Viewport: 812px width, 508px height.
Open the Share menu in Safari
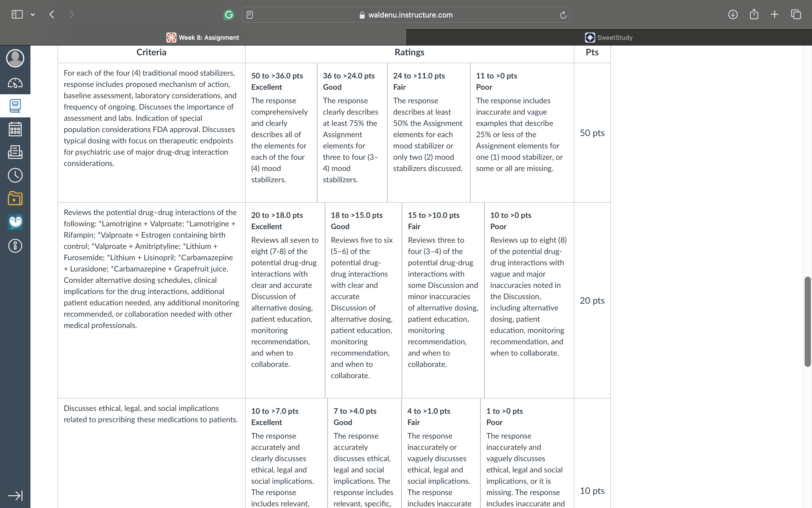coord(754,14)
